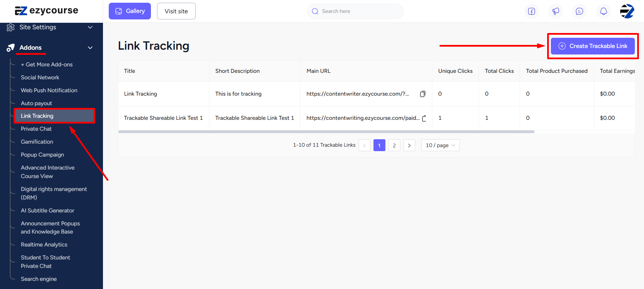This screenshot has width=644, height=289.
Task: Collapse the Addons section chevron
Action: click(x=90, y=48)
